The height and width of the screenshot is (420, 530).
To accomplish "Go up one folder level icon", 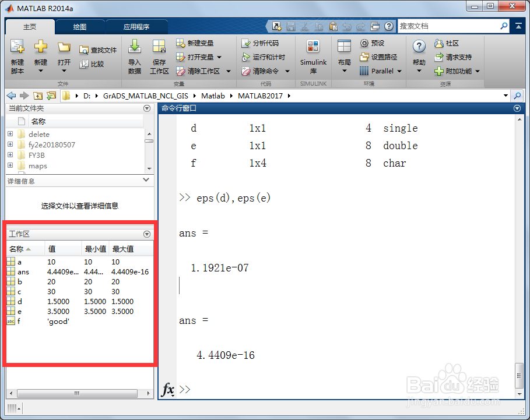I will [38, 96].
